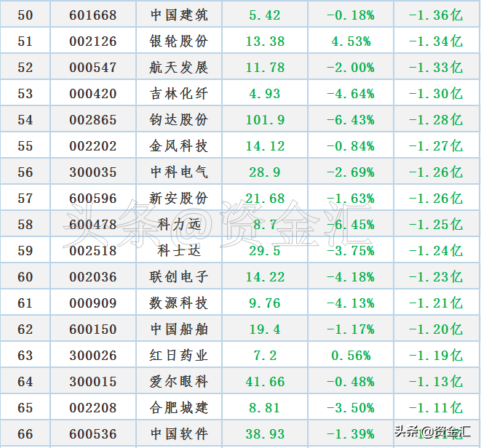Click the stock name 科士达

[179, 251]
